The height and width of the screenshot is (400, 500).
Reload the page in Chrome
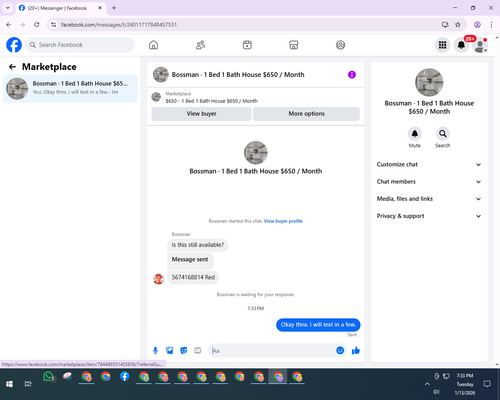[37, 25]
